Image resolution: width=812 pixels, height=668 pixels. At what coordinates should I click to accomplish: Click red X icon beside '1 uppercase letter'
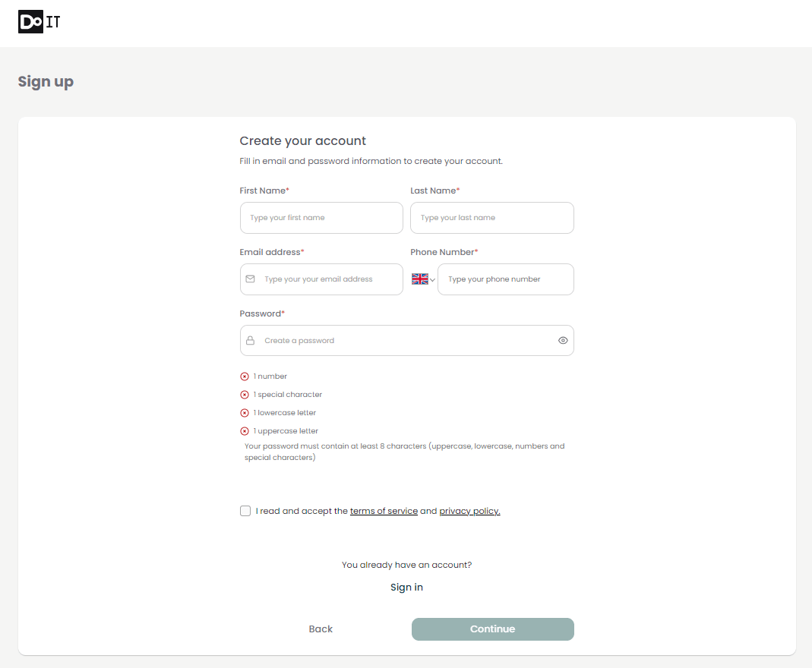(245, 431)
